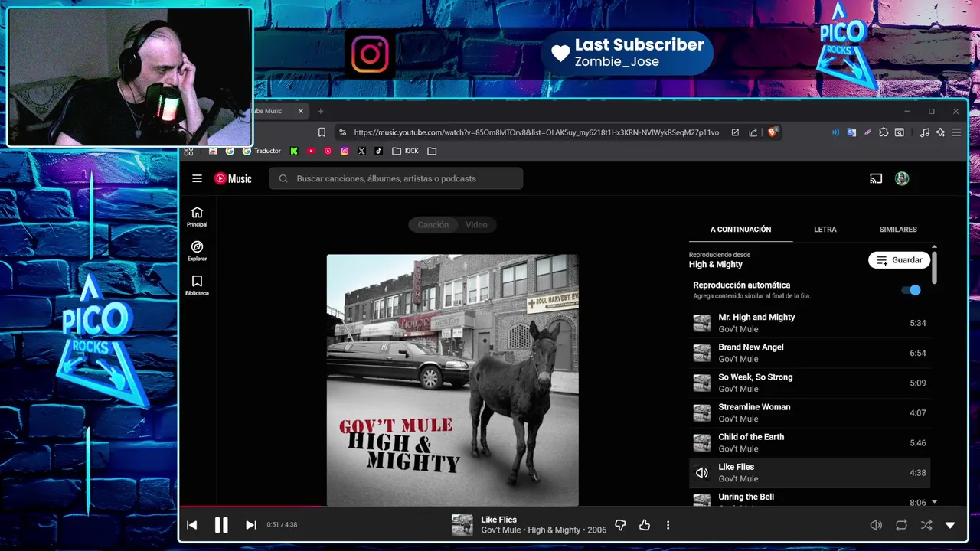Image resolution: width=980 pixels, height=551 pixels.
Task: Open the SIMILARES tab
Action: pyautogui.click(x=898, y=229)
